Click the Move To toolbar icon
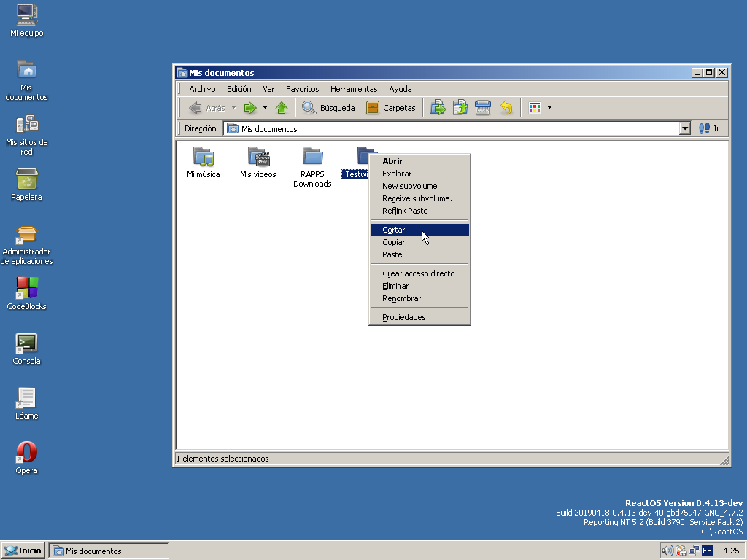The width and height of the screenshot is (747, 560). 438,108
